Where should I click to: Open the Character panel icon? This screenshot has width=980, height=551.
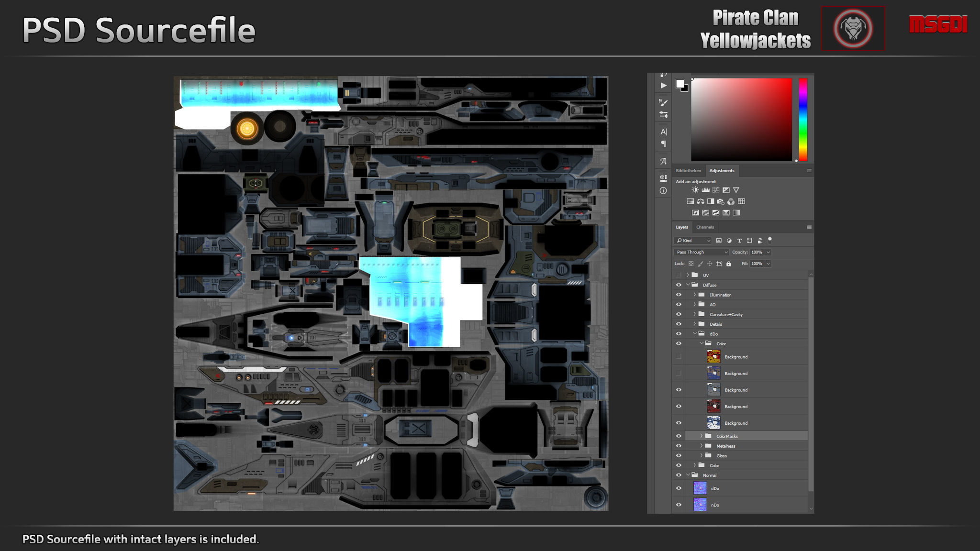click(x=663, y=132)
